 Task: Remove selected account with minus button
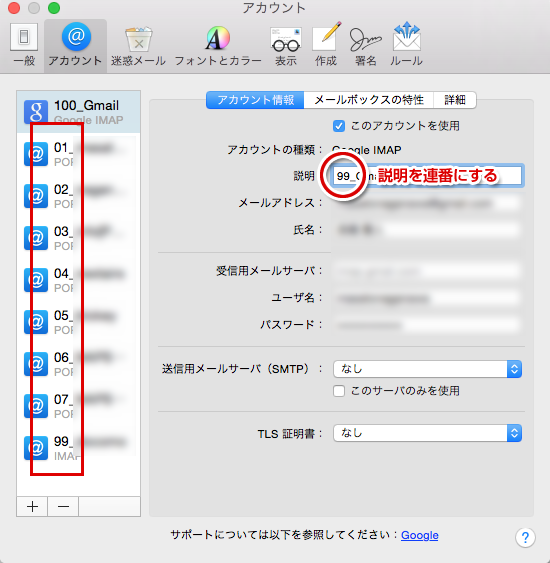click(63, 507)
